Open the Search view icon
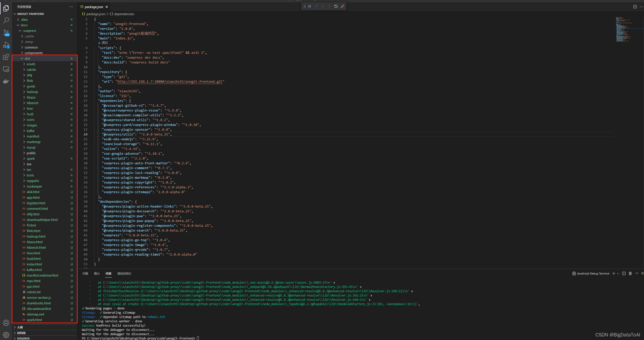This screenshot has width=644, height=340. [6, 20]
